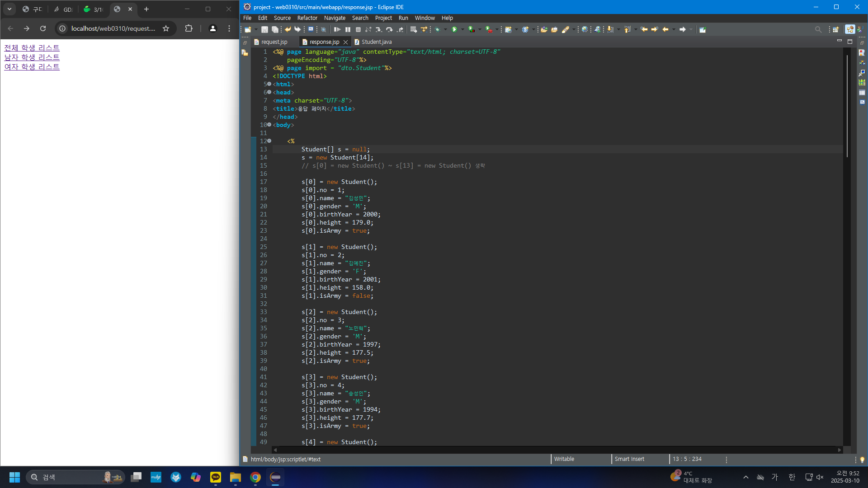
Task: Click the toolbar search magnifier icon
Action: [x=818, y=29]
